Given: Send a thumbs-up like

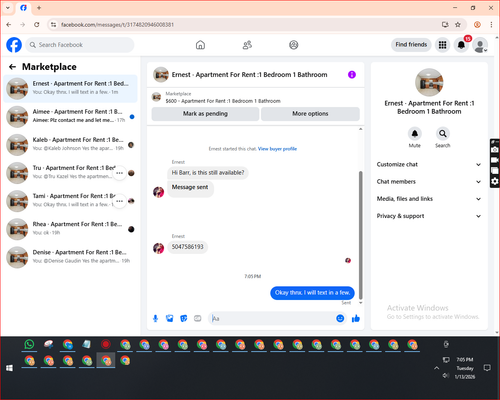Looking at the screenshot, I should click(x=356, y=319).
